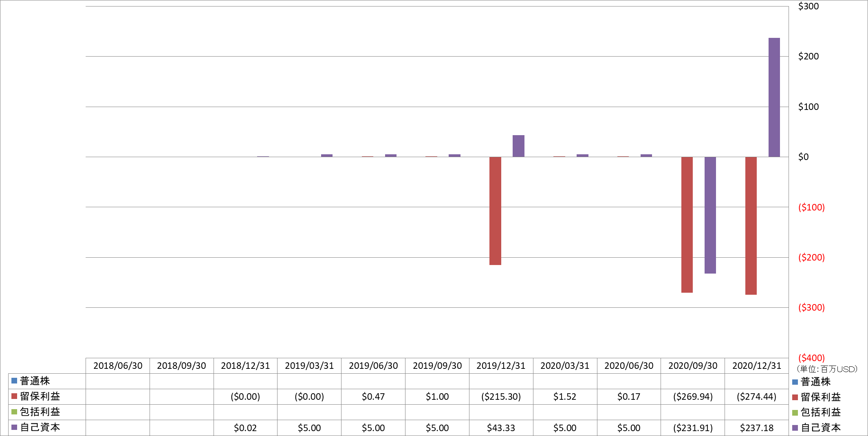Image resolution: width=868 pixels, height=436 pixels.
Task: Click the 2020/09/30 date header
Action: 693,366
